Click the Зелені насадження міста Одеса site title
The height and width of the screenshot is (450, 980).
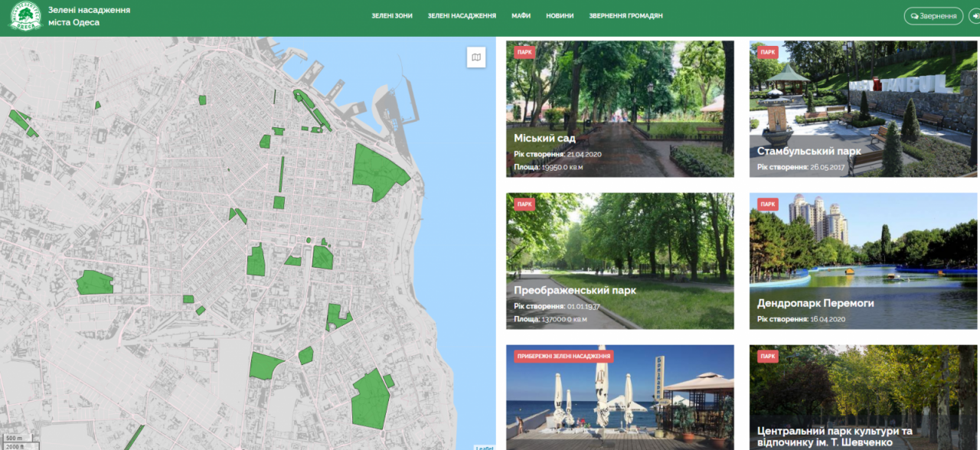(89, 16)
